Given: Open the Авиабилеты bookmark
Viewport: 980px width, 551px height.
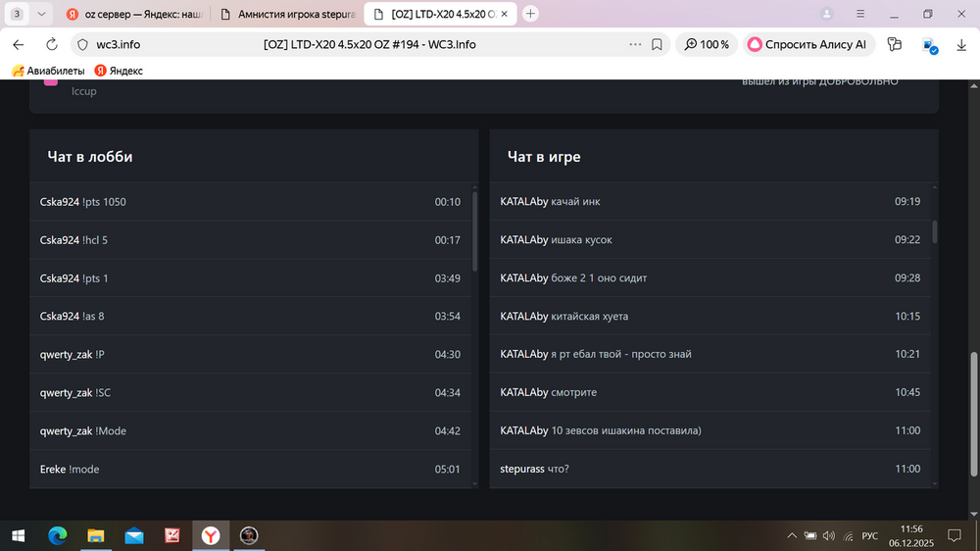Looking at the screenshot, I should point(48,71).
